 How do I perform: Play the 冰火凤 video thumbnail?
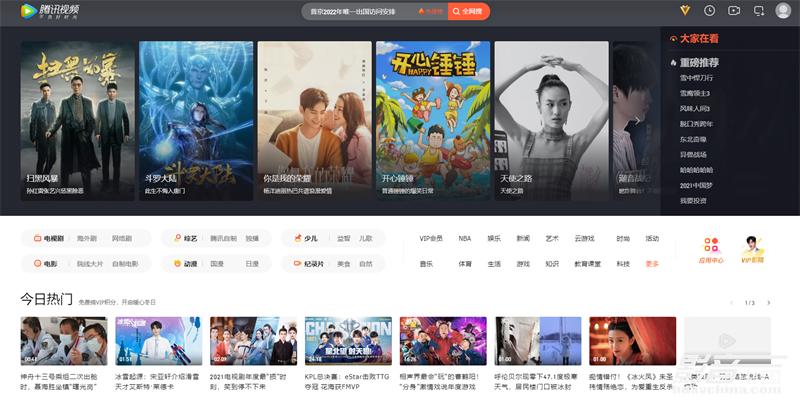pyautogui.click(x=633, y=341)
